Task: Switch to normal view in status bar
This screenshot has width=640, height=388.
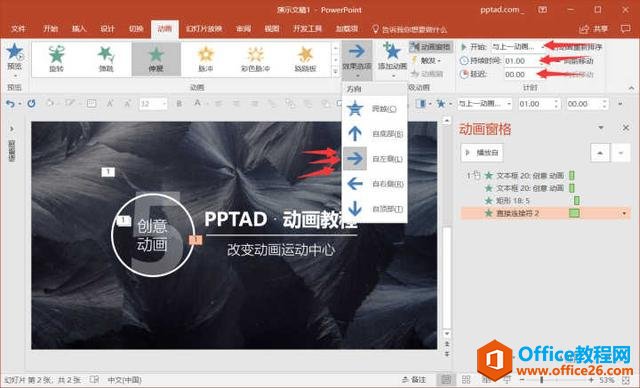Action: click(446, 379)
